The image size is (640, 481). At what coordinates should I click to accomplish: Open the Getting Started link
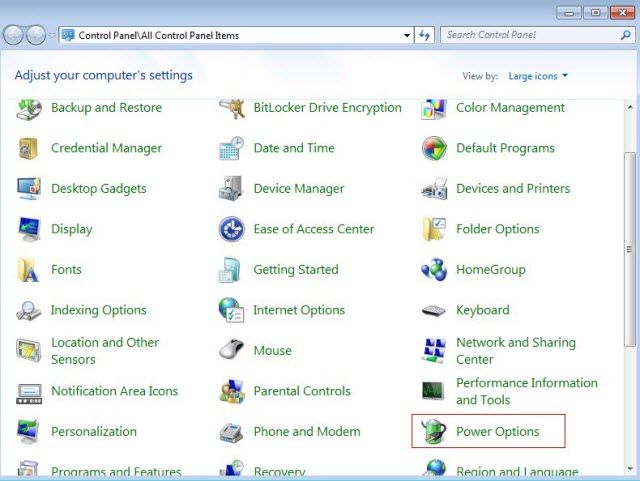[x=296, y=269]
